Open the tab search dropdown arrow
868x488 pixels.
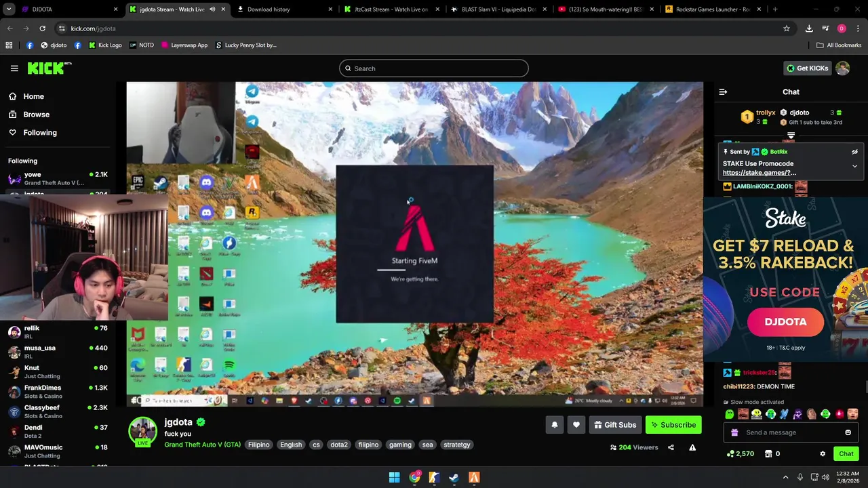[9, 9]
